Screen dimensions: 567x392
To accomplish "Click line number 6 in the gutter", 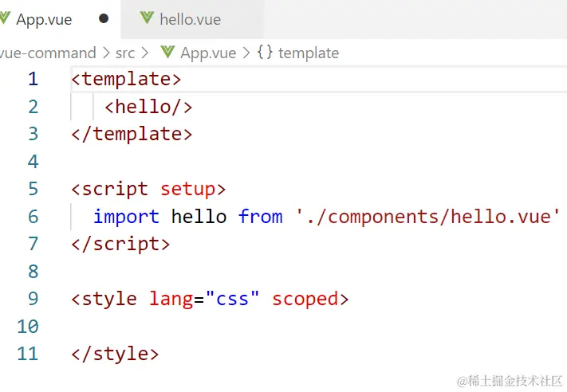I will (x=33, y=217).
